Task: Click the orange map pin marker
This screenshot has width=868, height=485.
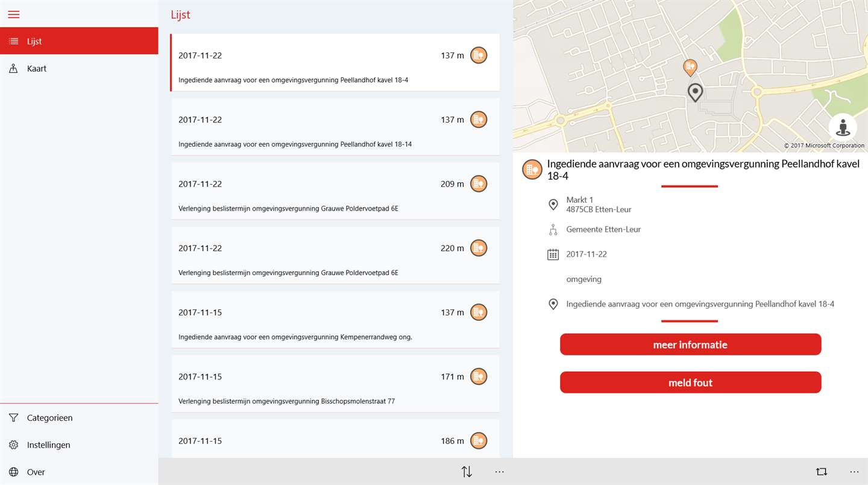Action: [690, 68]
